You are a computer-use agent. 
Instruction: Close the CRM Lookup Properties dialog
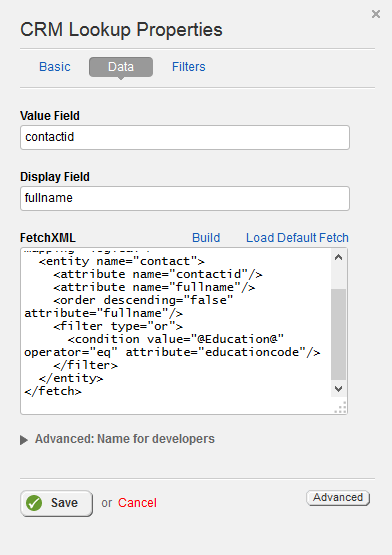pos(376,14)
